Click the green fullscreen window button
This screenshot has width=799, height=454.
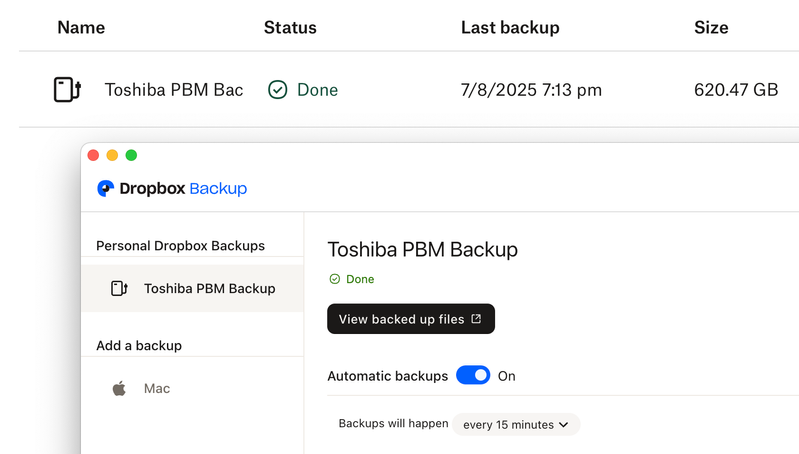click(131, 155)
